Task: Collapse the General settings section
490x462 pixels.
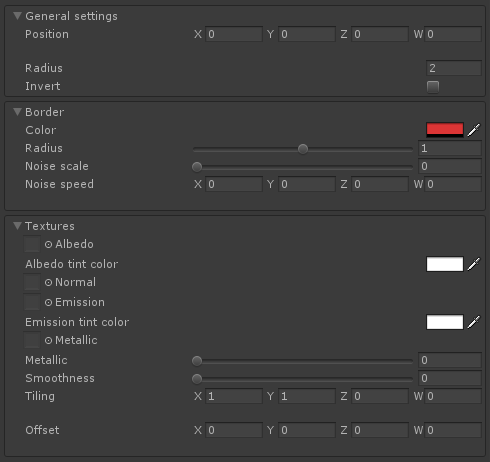Action: [x=17, y=16]
